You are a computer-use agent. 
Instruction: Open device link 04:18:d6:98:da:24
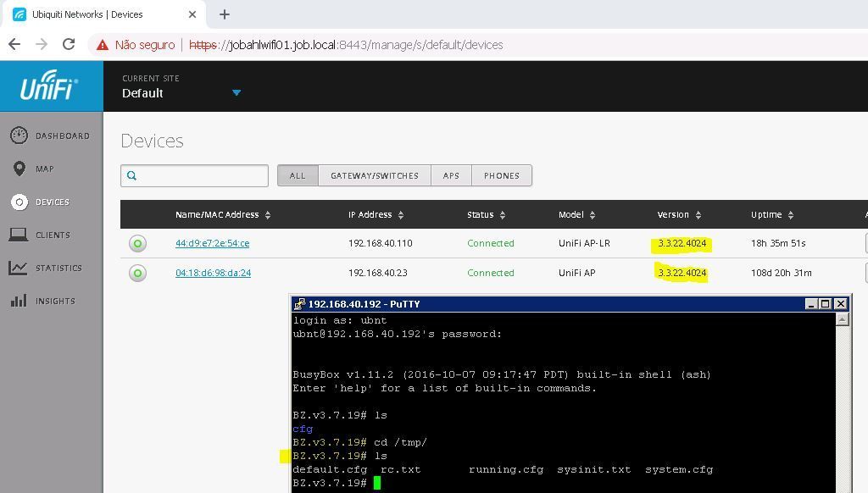pyautogui.click(x=213, y=273)
